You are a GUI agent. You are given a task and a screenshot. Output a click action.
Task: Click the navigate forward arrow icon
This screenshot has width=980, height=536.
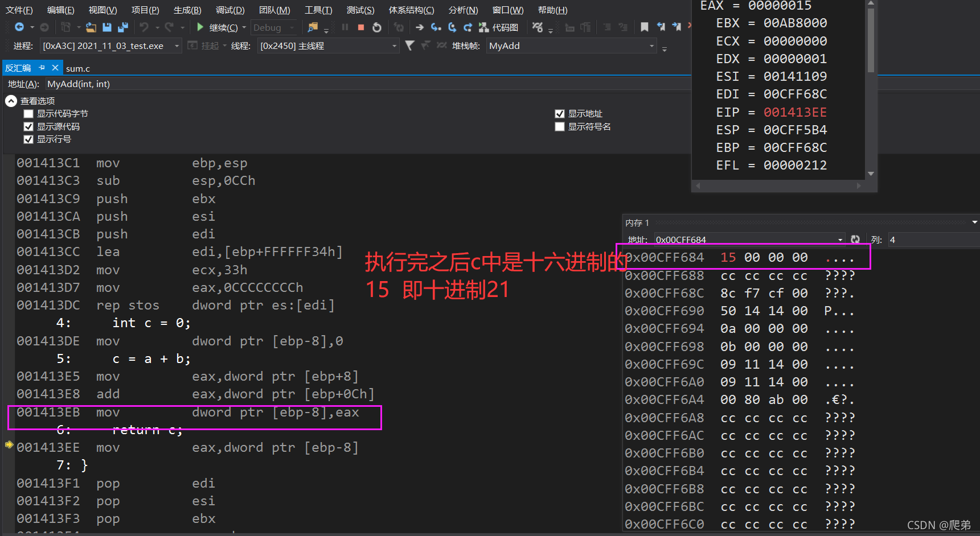point(44,27)
